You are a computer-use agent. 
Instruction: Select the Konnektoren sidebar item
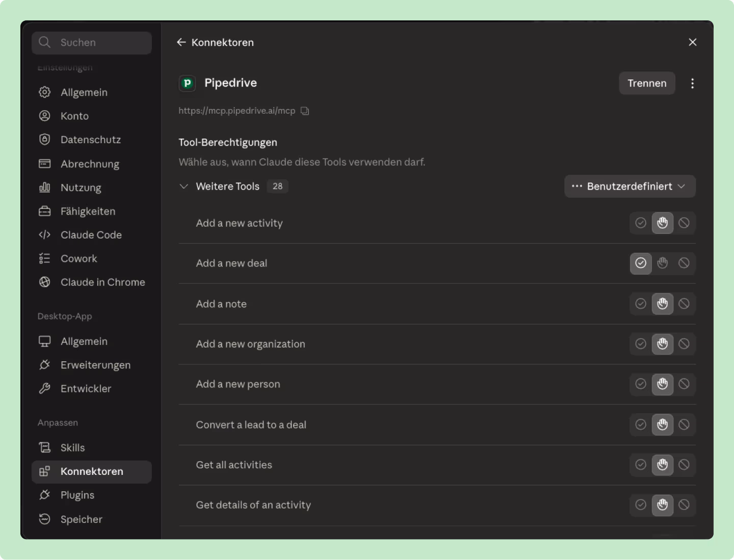coord(92,472)
